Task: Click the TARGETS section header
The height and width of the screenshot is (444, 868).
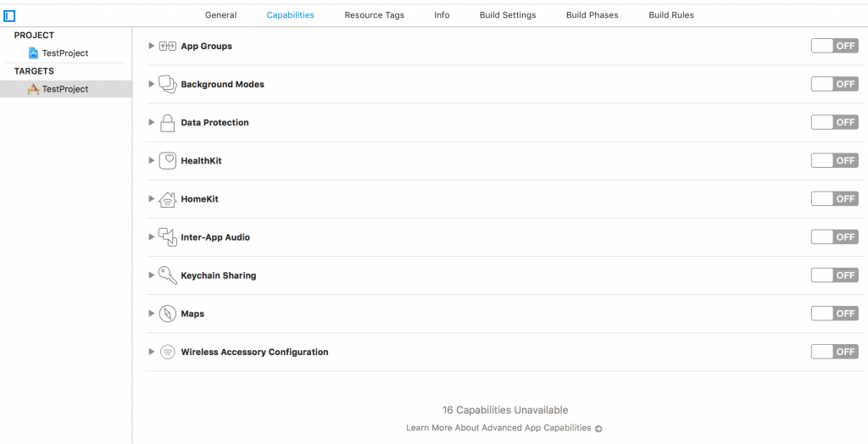Action: click(x=34, y=71)
